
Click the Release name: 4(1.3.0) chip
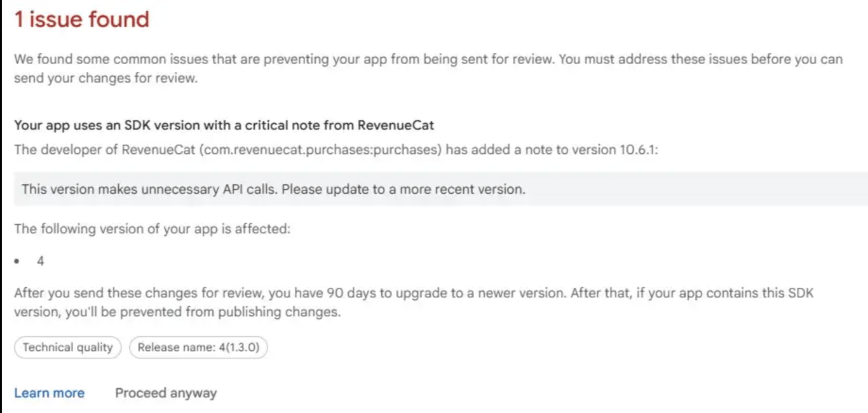198,348
